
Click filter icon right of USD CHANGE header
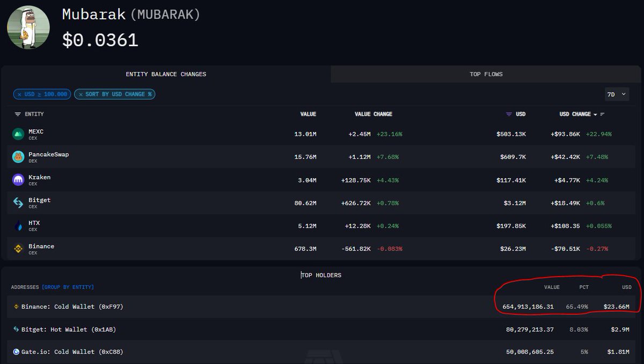(x=602, y=114)
